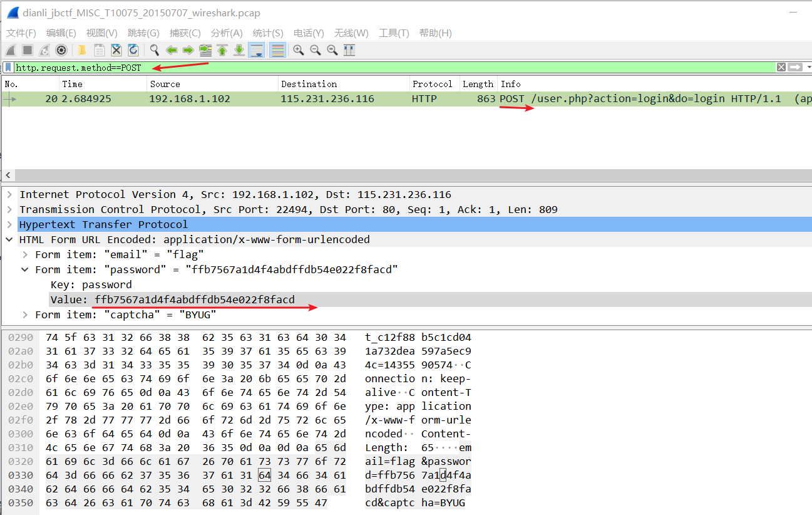This screenshot has height=515, width=812.
Task: Select packet 20 in the packet list
Action: 250,98
